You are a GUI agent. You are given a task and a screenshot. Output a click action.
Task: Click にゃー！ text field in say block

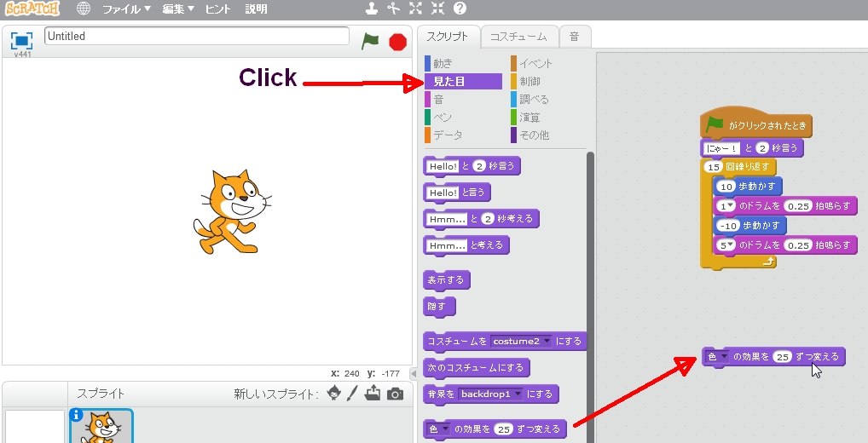click(x=722, y=148)
